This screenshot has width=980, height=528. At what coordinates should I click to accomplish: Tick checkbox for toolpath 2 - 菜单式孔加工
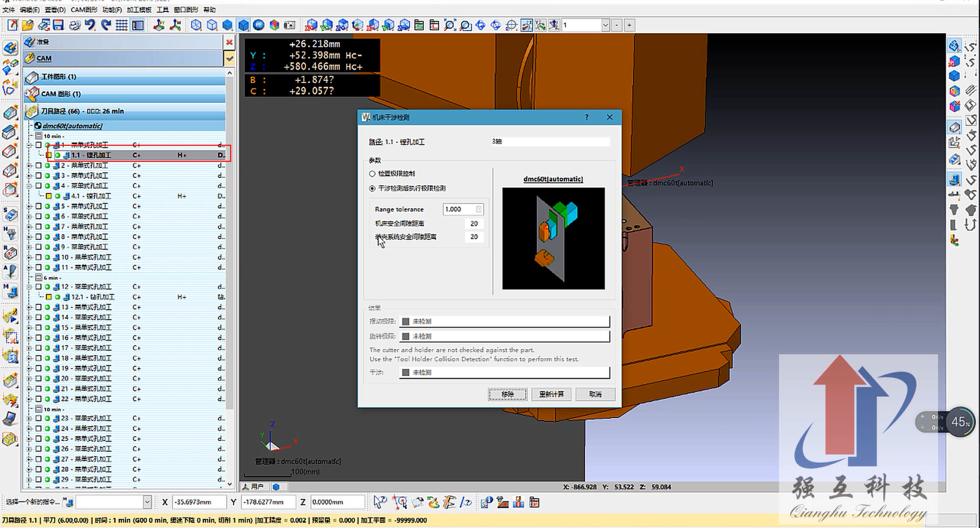39,166
